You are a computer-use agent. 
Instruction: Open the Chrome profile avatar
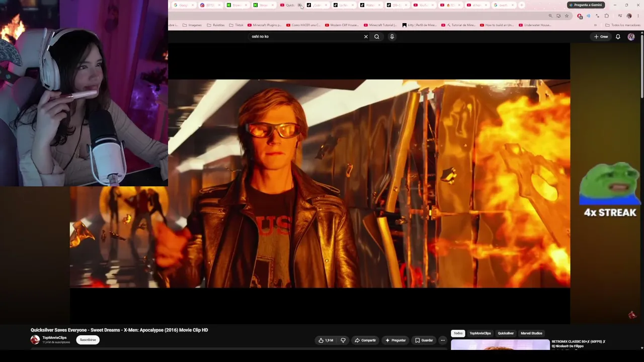click(629, 16)
